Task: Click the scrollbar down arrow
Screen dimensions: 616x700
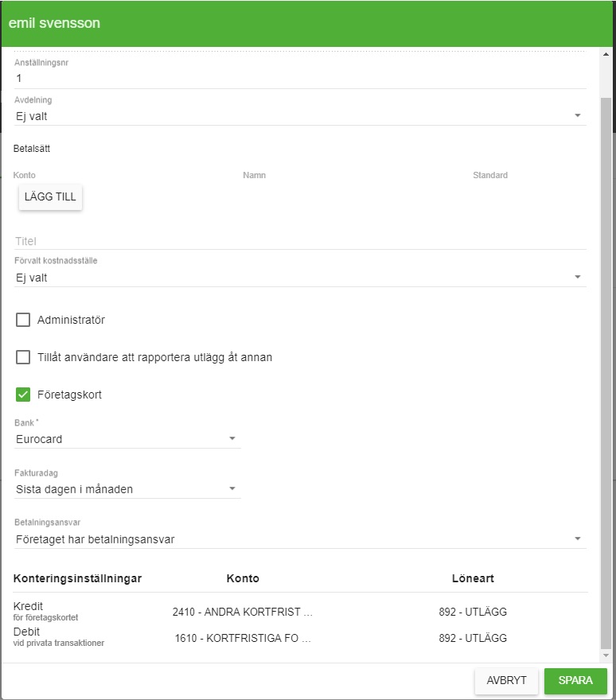Action: point(606,655)
